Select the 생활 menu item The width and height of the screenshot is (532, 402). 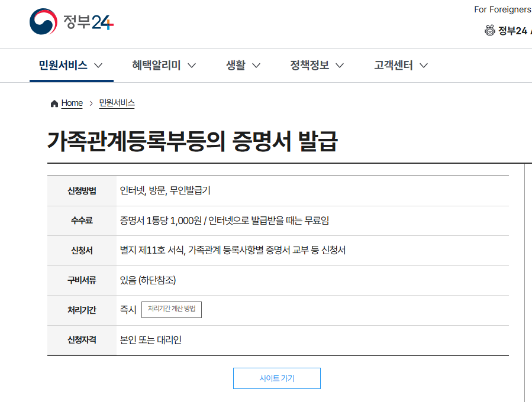click(237, 65)
